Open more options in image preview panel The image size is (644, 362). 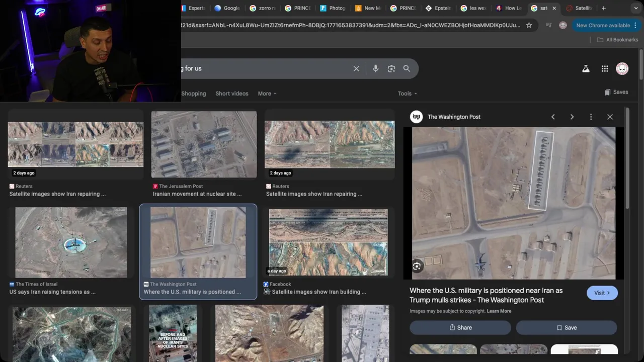(x=591, y=117)
